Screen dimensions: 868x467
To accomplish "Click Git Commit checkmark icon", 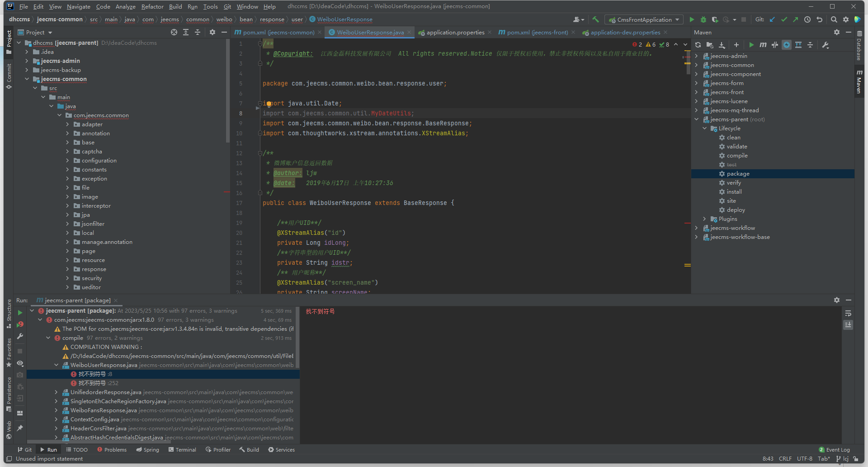I will (784, 19).
